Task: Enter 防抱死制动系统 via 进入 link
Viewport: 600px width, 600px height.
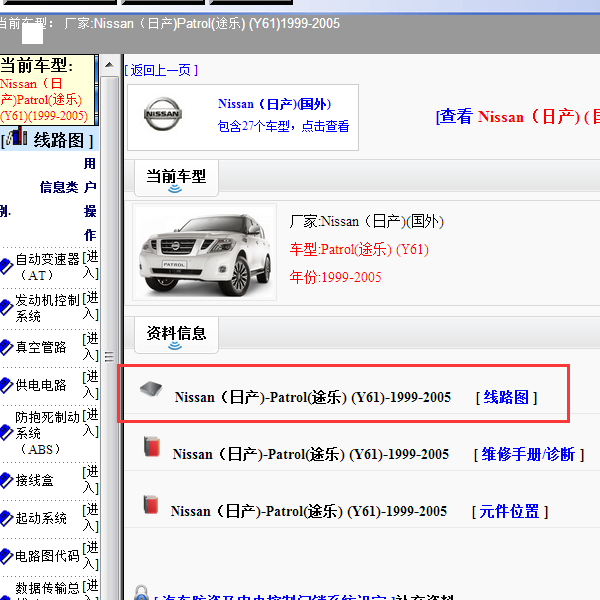Action: click(x=91, y=423)
